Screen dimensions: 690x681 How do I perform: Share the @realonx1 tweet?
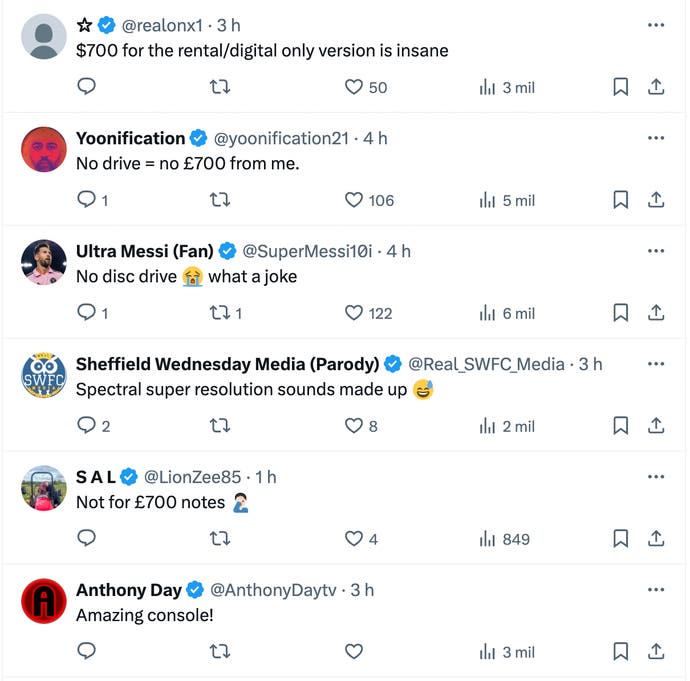(656, 87)
